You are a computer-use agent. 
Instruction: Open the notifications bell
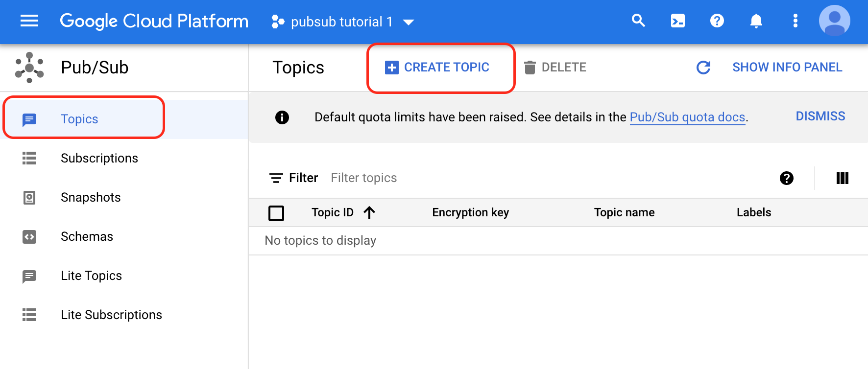(x=756, y=21)
